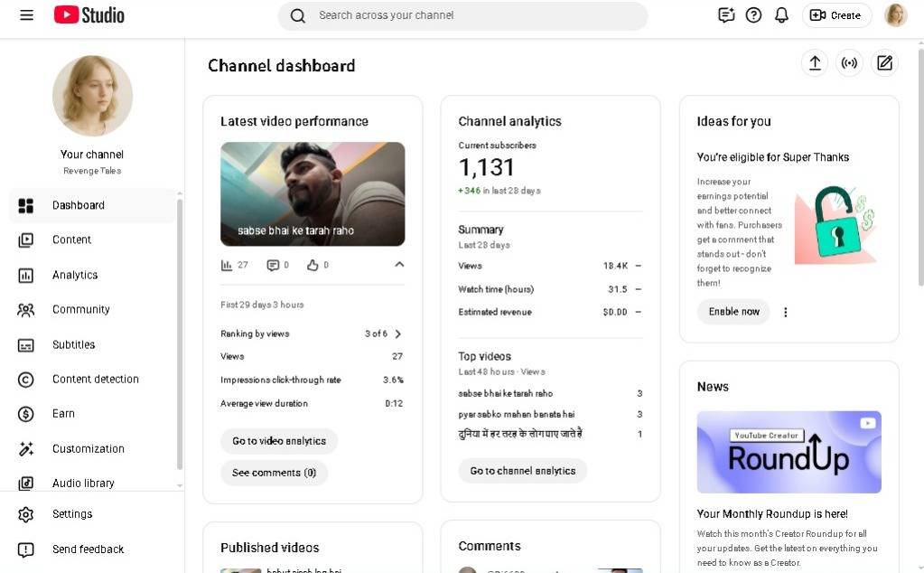Collapse the latest video stats chevron
Screen dimensions: 924x573
(x=399, y=265)
